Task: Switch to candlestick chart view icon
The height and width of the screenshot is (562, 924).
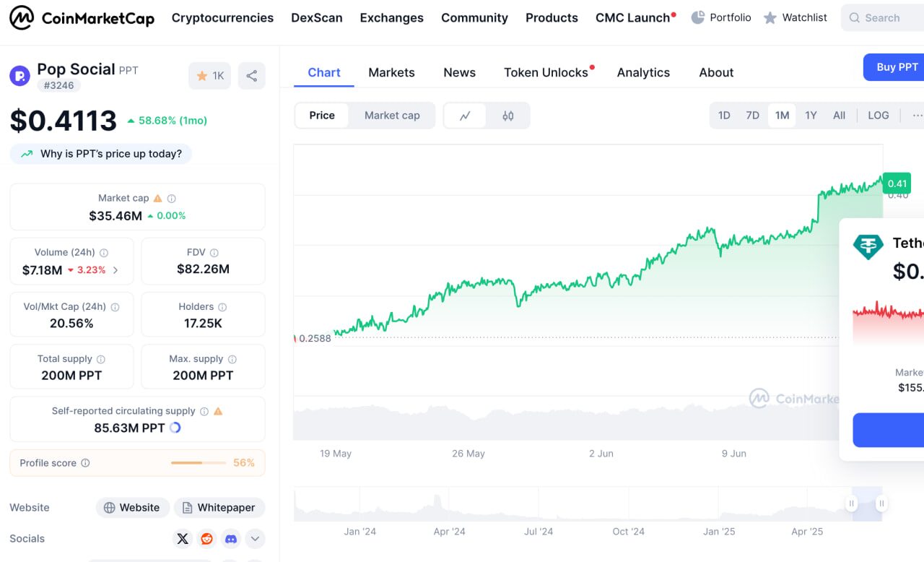Action: (508, 116)
